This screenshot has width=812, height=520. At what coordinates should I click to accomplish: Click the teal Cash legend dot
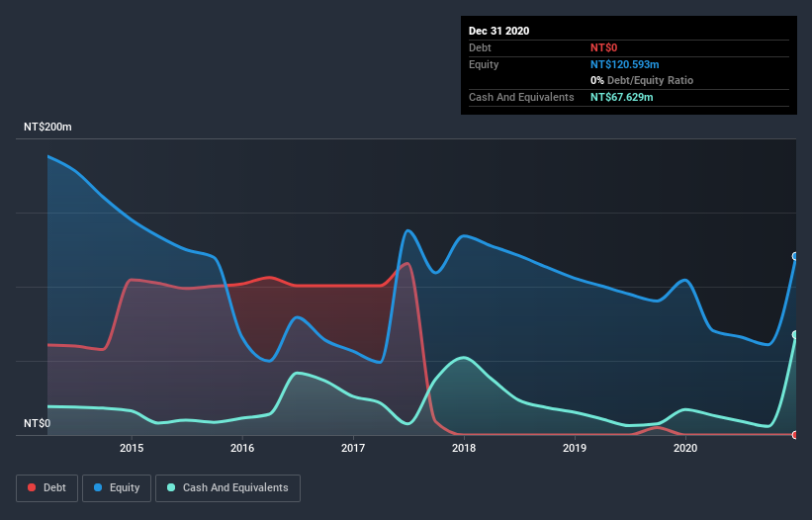click(x=171, y=487)
